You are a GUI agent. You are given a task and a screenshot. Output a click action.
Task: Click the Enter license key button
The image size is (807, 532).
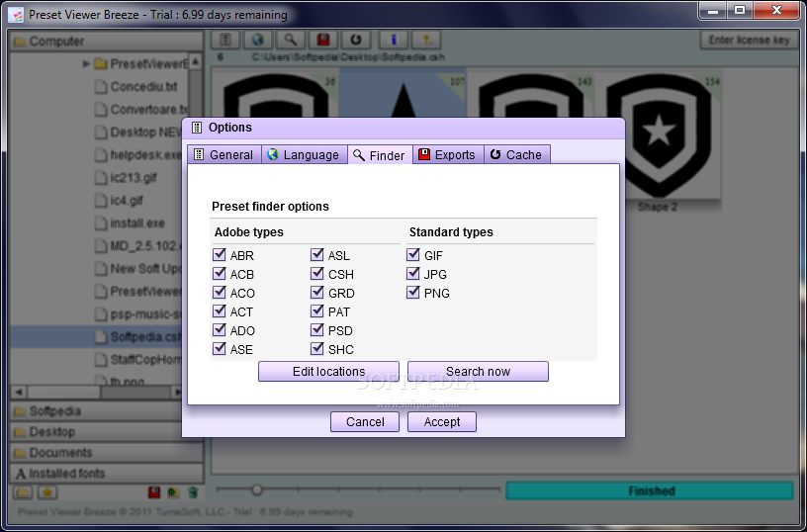(749, 41)
